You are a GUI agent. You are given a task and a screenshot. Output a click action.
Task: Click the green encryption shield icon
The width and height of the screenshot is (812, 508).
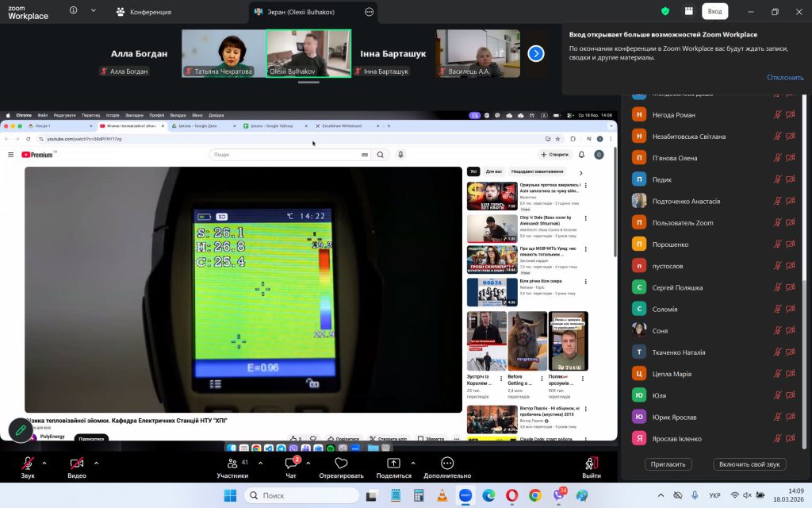(x=665, y=11)
